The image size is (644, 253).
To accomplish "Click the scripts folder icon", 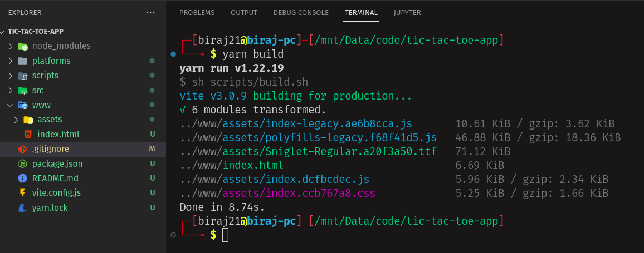I will click(23, 76).
